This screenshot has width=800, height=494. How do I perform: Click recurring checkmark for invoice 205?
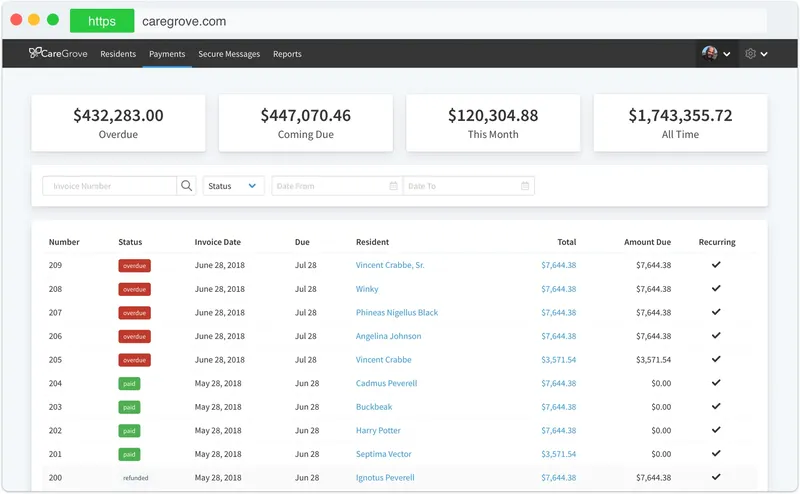716,359
